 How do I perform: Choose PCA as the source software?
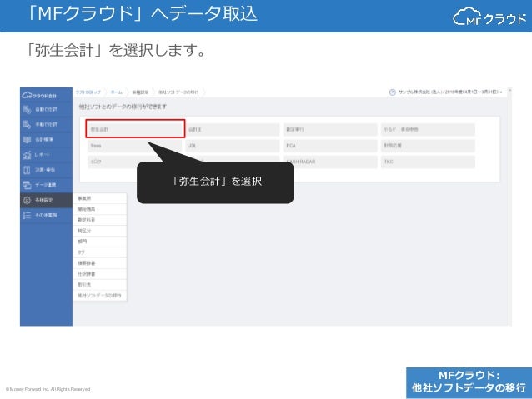pyautogui.click(x=330, y=146)
